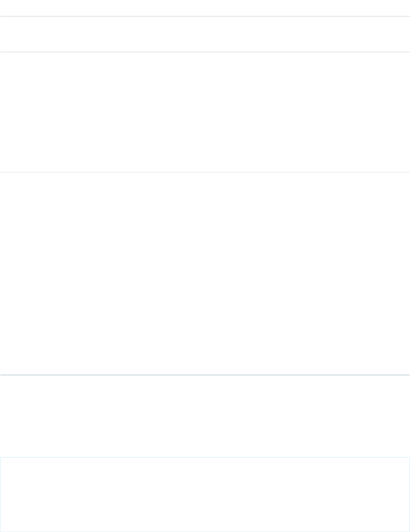
Task: Click the blank row between the top two dividers
Action: click(205, 34)
